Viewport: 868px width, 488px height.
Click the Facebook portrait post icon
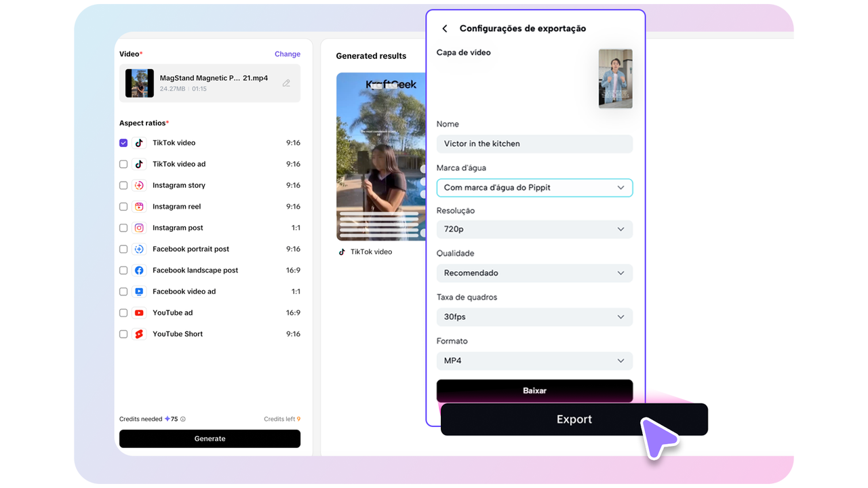[x=139, y=249]
